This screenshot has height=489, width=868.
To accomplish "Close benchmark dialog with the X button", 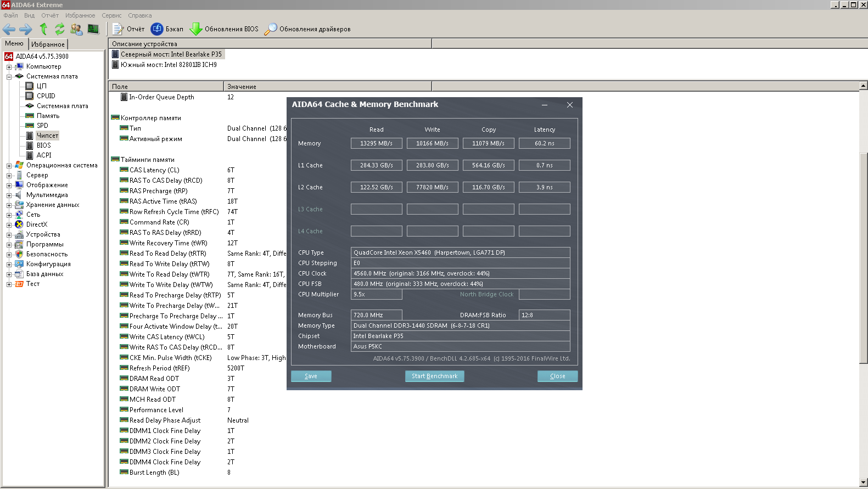I will pos(570,105).
